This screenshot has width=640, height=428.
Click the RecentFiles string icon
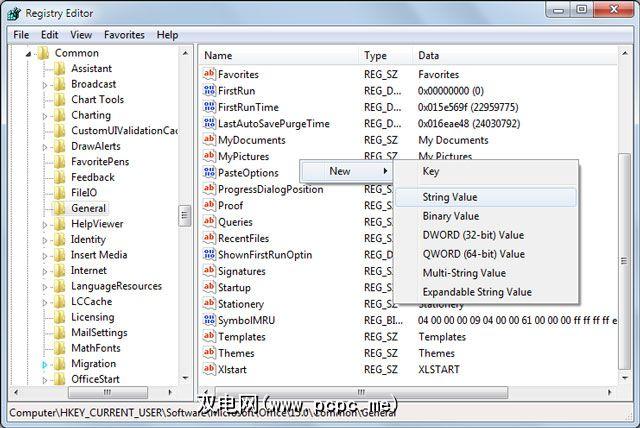click(209, 238)
